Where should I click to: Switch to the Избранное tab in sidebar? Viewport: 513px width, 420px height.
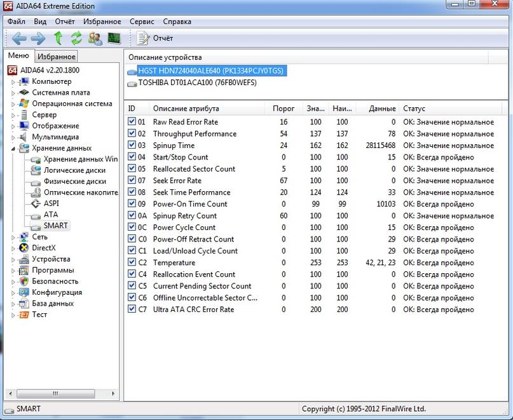pyautogui.click(x=57, y=57)
